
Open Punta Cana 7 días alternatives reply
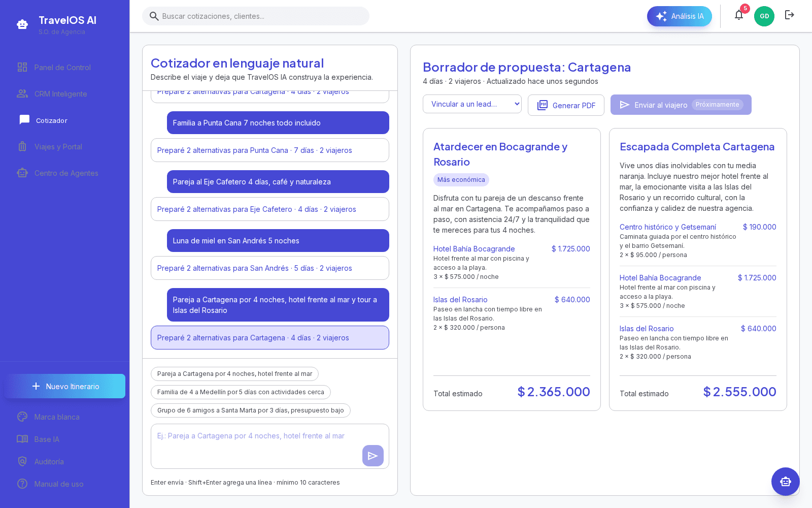(x=270, y=150)
